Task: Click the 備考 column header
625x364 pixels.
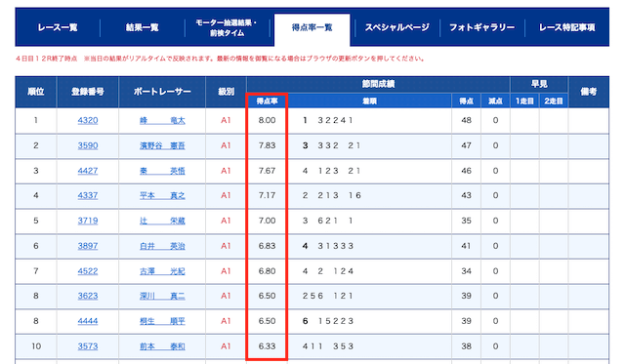Action: tap(589, 92)
